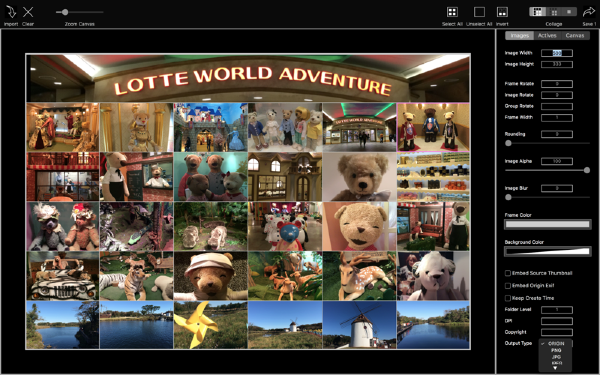Check the Keep Create Time option

[x=508, y=298]
